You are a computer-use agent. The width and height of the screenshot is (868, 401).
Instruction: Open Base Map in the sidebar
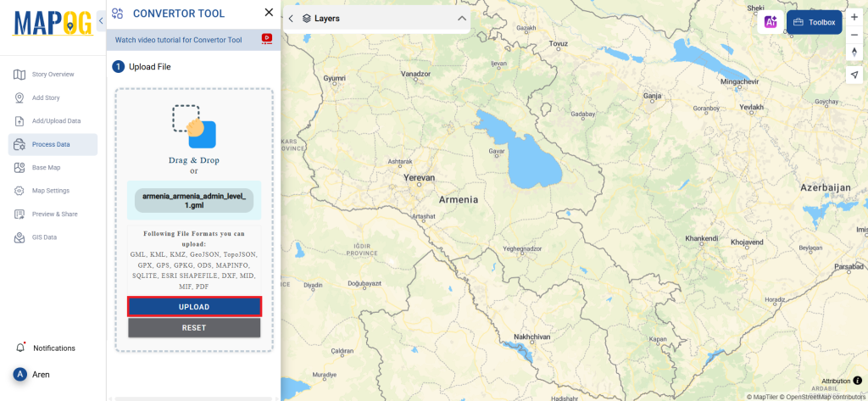[53, 167]
